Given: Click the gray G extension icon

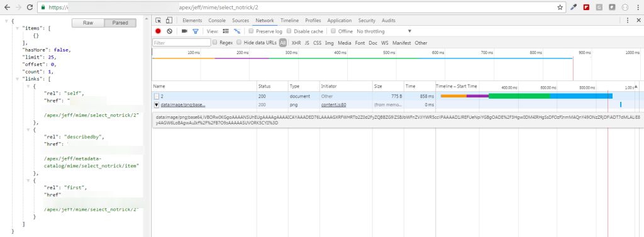Looking at the screenshot, I should pyautogui.click(x=599, y=8).
